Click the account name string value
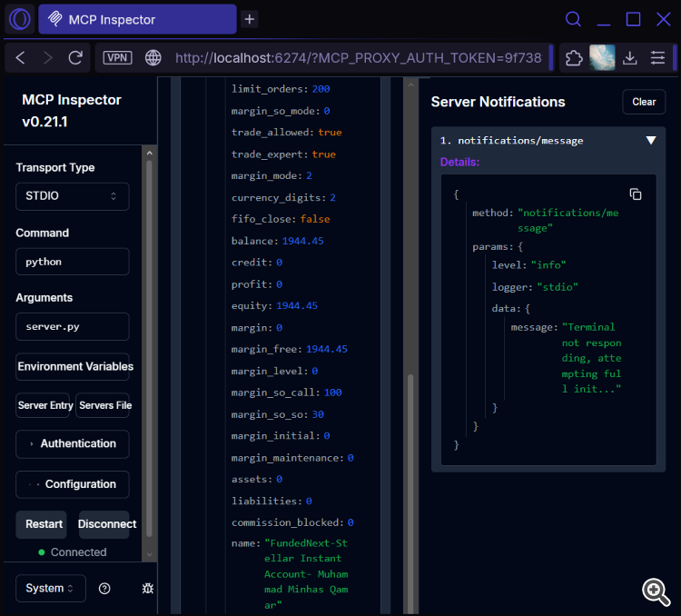 (x=306, y=574)
